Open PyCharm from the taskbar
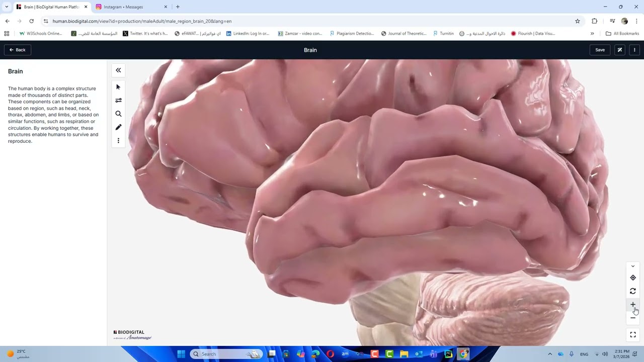The width and height of the screenshot is (644, 362). pos(448,354)
